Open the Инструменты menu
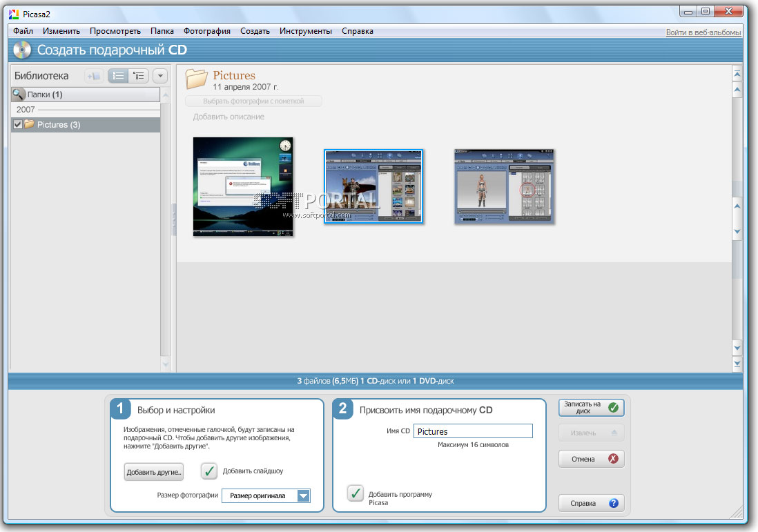Screen dimensions: 758x532 coord(306,31)
